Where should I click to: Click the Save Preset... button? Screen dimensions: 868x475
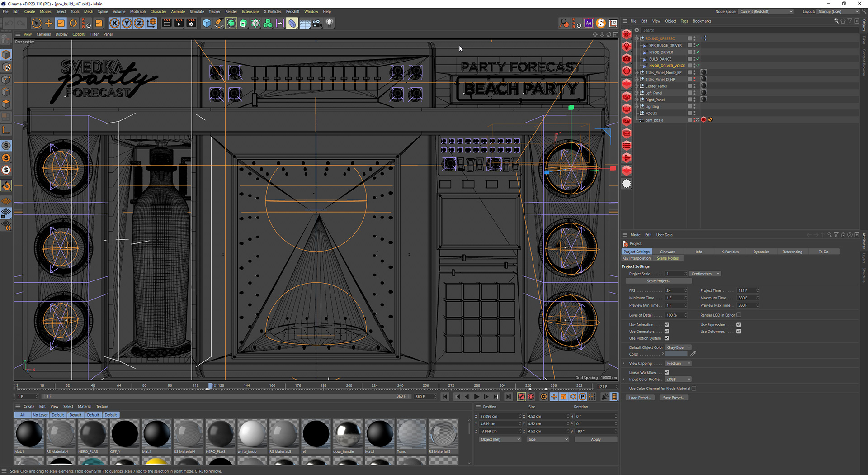point(673,398)
